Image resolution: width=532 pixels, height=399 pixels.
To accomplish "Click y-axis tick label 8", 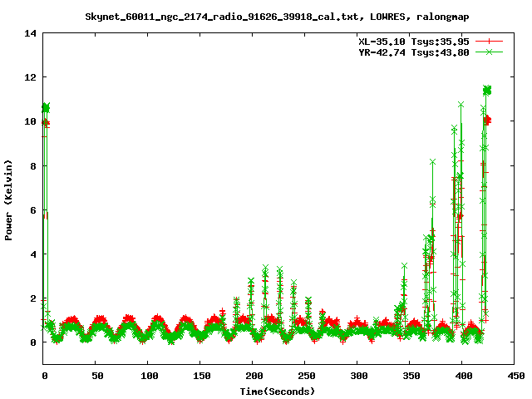I will click(x=33, y=166).
